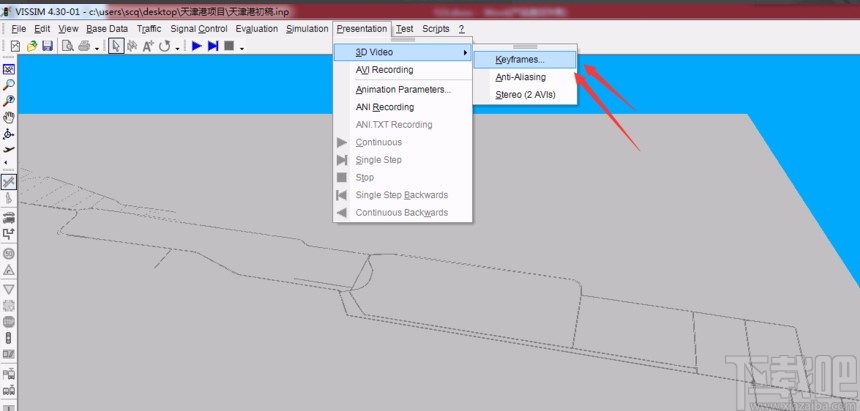Select the links and connectors tool
860x411 pixels.
pos(9,182)
